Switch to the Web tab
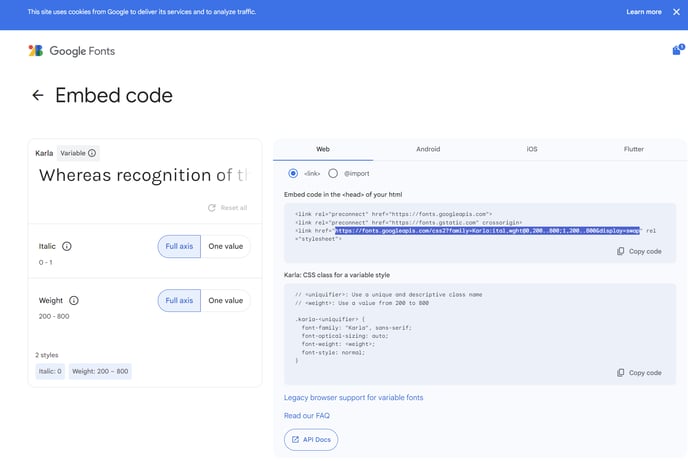 click(x=323, y=149)
